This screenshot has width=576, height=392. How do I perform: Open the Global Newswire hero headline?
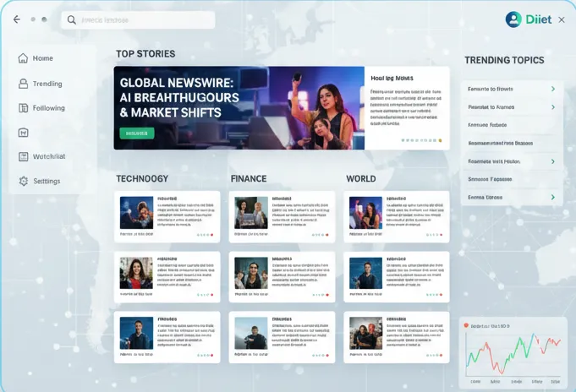pos(179,98)
